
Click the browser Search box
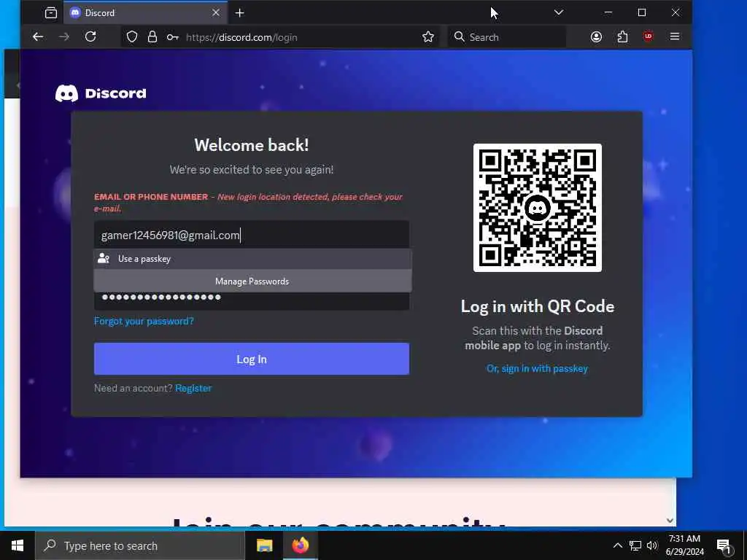(x=507, y=37)
